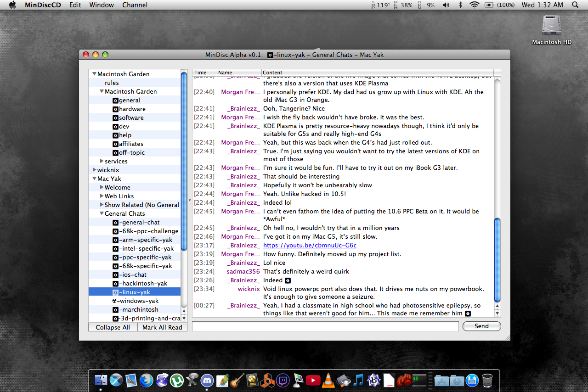Screen dimensions: 588x392
Task: Click the Discord icon in the Dock
Action: click(207, 380)
